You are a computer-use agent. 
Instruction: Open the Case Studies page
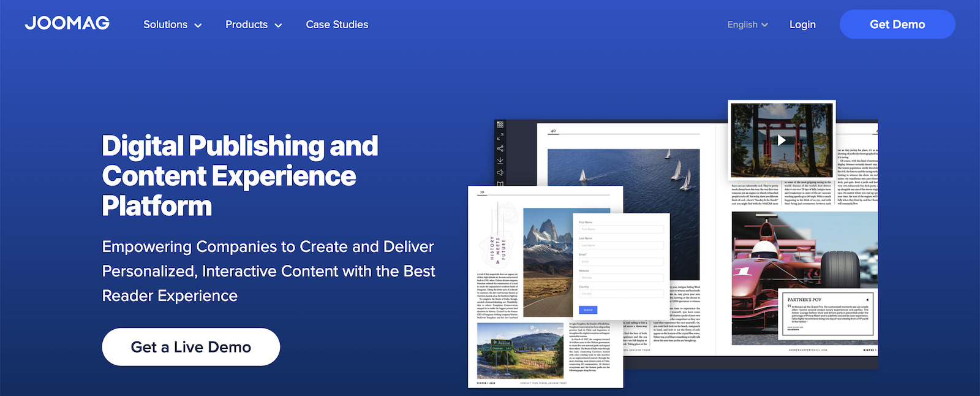pos(337,25)
